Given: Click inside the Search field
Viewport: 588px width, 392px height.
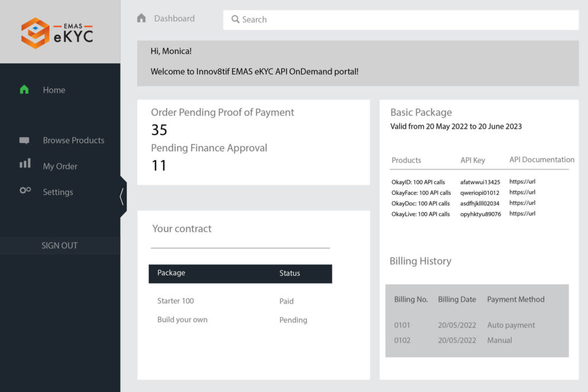Looking at the screenshot, I should (x=345, y=19).
